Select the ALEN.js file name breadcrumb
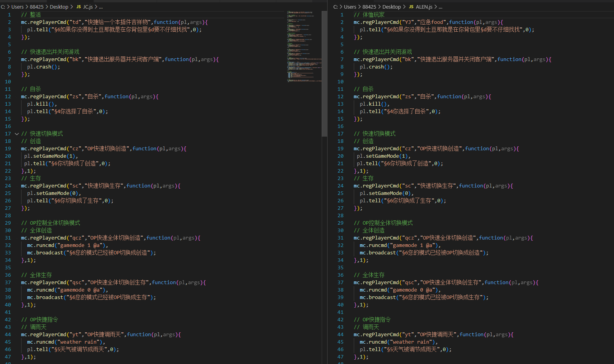614x364 pixels. 424,7
